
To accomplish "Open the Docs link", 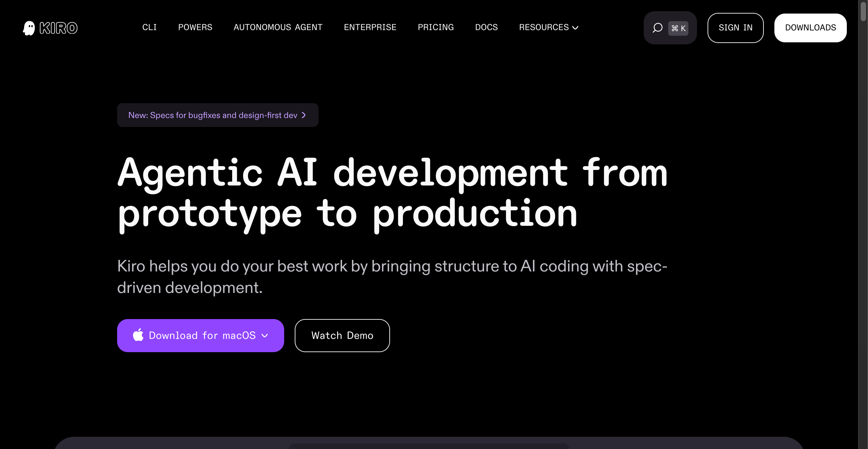I will 486,27.
